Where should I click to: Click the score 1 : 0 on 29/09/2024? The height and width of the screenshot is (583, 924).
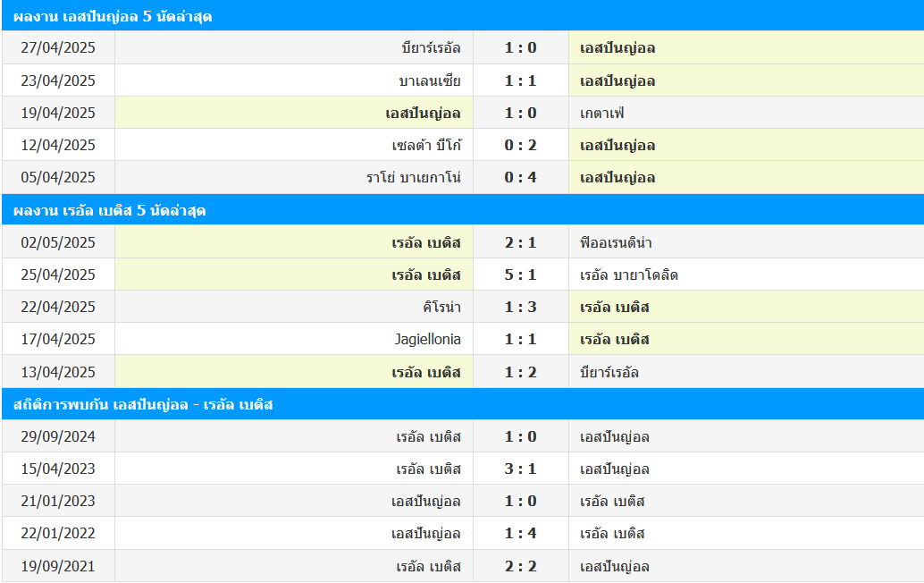520,437
